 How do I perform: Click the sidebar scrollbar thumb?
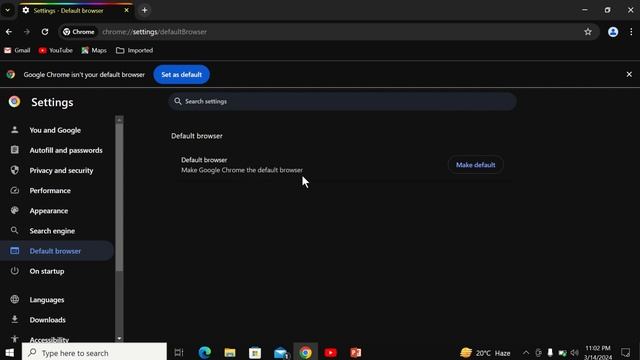[119, 198]
